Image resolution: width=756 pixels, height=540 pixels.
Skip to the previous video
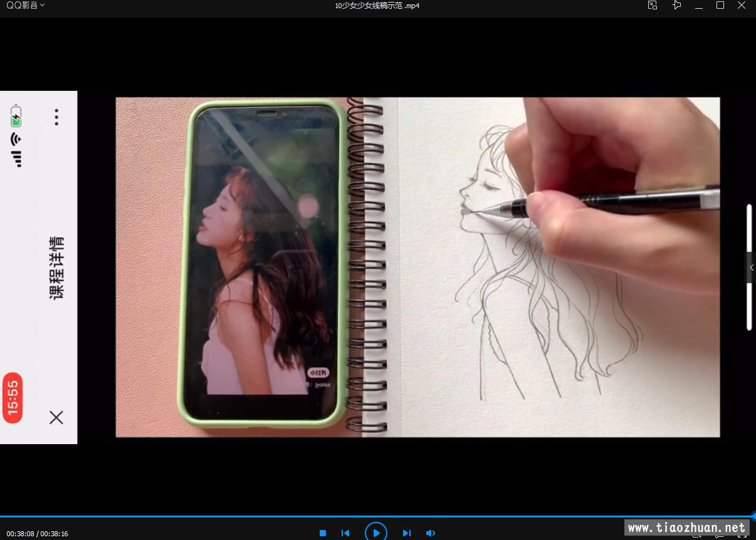[x=345, y=533]
